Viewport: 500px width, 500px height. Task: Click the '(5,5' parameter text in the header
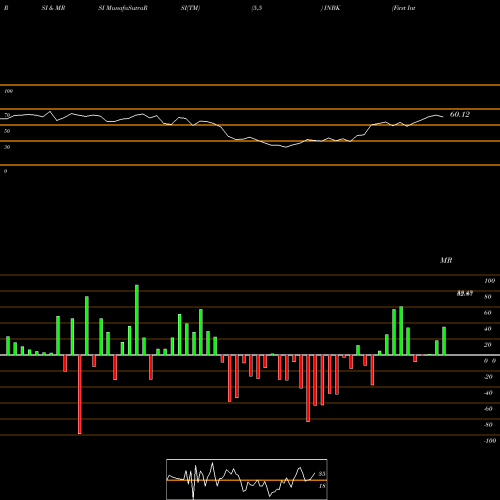257,8
